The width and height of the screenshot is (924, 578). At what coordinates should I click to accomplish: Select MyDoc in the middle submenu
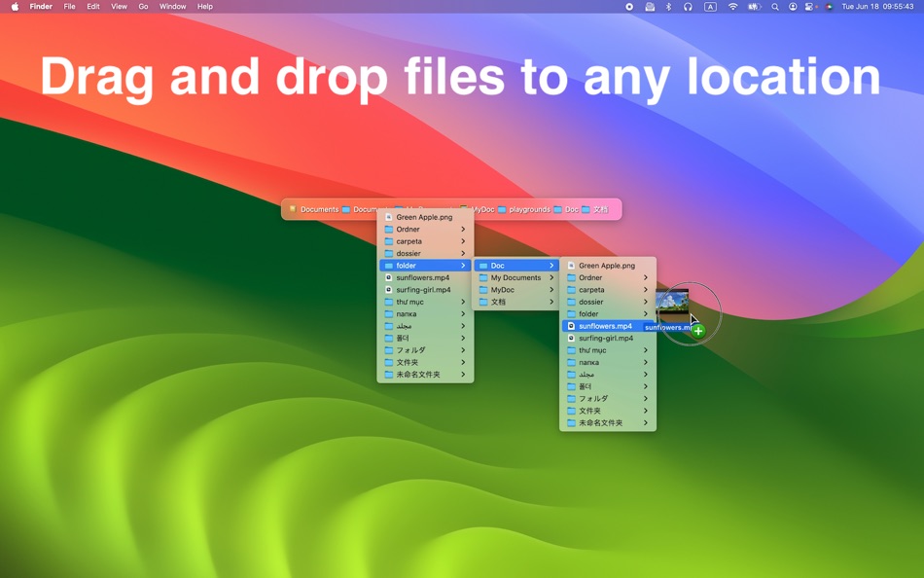(x=516, y=290)
